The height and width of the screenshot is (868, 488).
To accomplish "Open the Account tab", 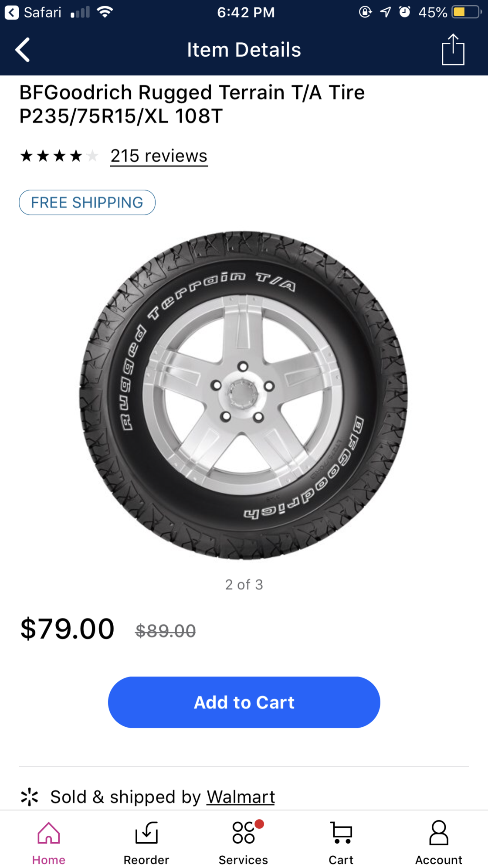I will [x=438, y=842].
